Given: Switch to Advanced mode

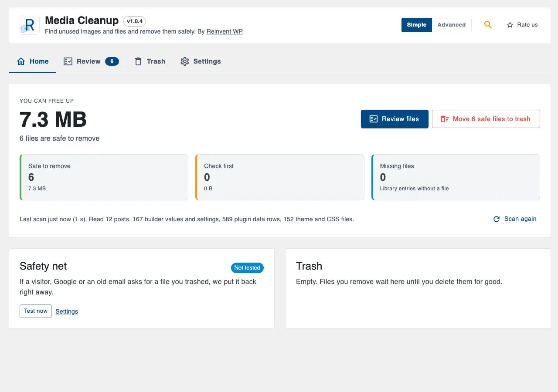Looking at the screenshot, I should (x=452, y=25).
